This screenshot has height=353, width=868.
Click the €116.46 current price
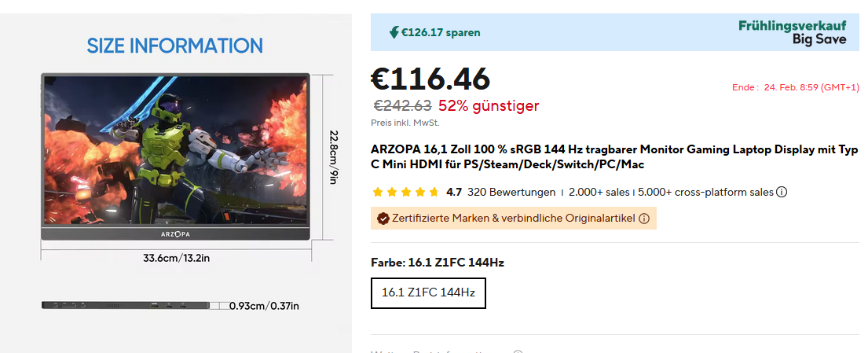(430, 79)
